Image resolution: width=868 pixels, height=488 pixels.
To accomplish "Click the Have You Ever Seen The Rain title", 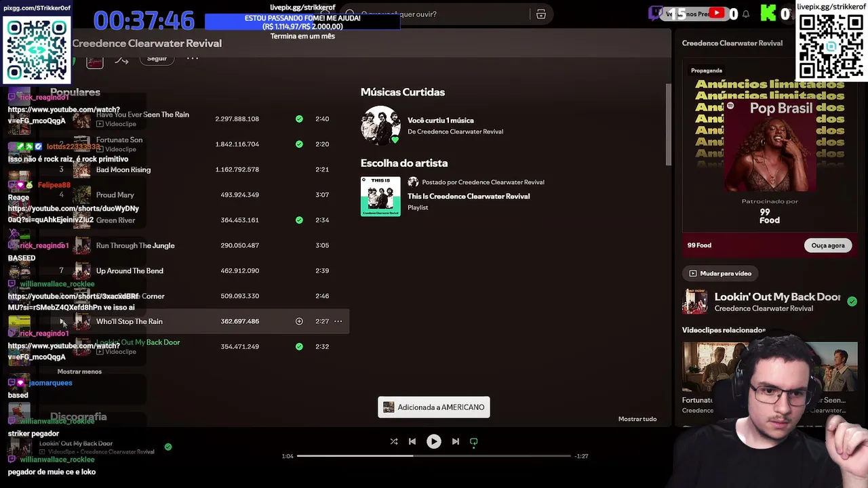I will (142, 115).
